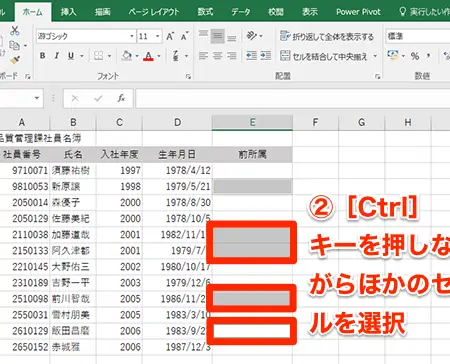Click Increase Indent icon
The height and width of the screenshot is (364, 450).
(266, 56)
